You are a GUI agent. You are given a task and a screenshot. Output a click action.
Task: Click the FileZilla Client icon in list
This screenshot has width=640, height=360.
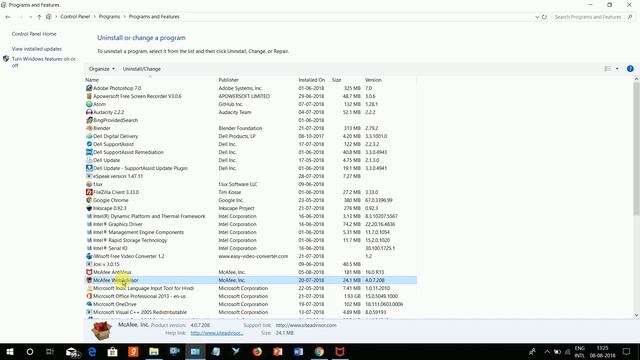click(89, 192)
